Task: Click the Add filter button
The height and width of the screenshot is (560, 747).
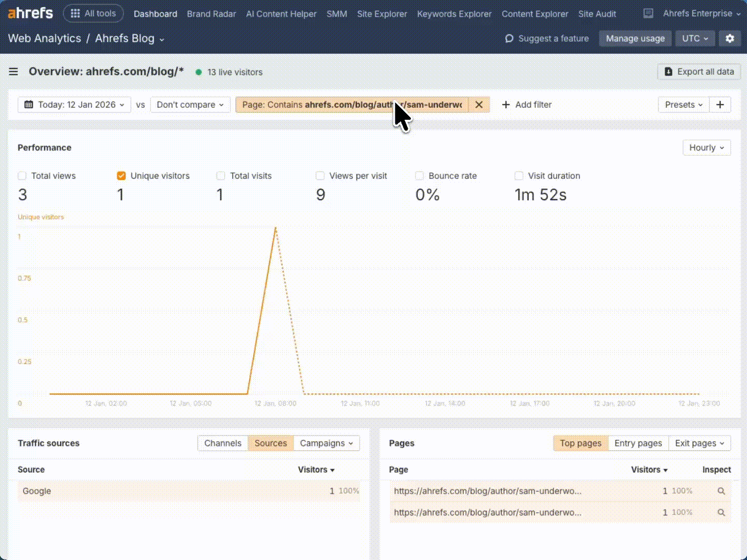Action: (527, 105)
